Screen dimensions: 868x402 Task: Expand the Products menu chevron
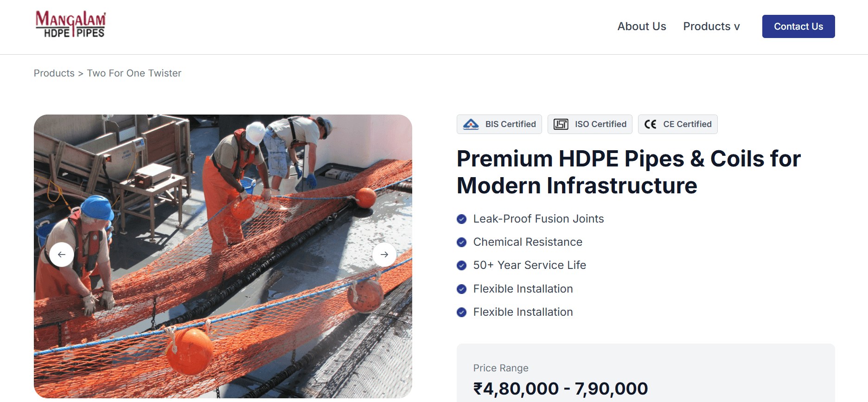click(737, 27)
